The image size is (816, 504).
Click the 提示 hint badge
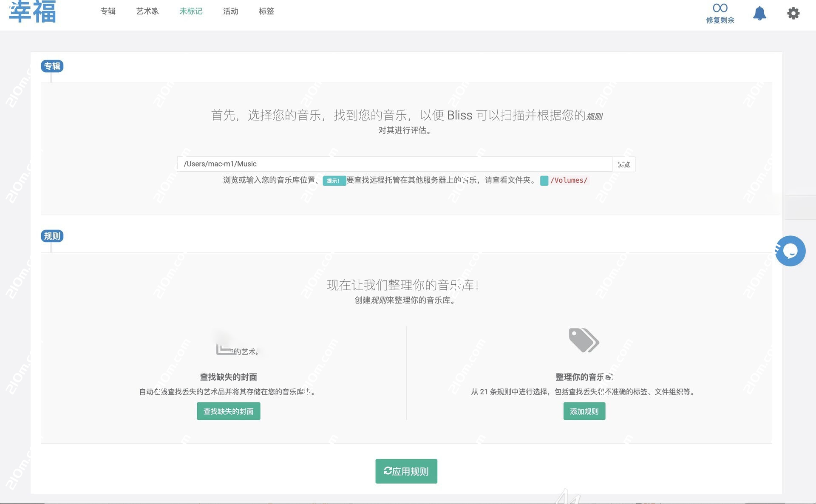pos(334,181)
